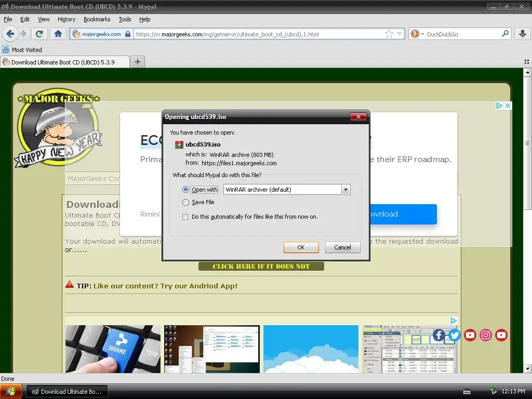Open the Windows Start button
The image size is (532, 399).
coord(11,391)
